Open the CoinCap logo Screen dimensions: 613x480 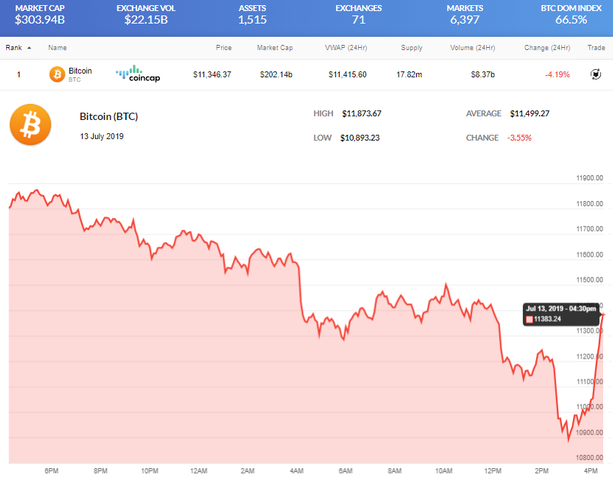point(138,74)
